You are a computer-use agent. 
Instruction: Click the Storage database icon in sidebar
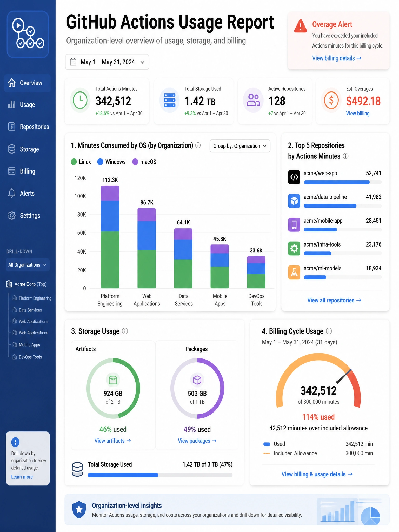point(12,149)
